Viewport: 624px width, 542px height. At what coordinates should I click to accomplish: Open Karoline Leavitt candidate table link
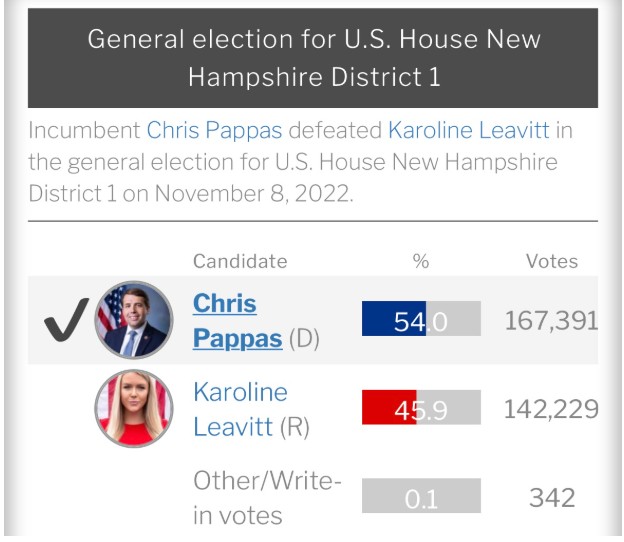[240, 409]
